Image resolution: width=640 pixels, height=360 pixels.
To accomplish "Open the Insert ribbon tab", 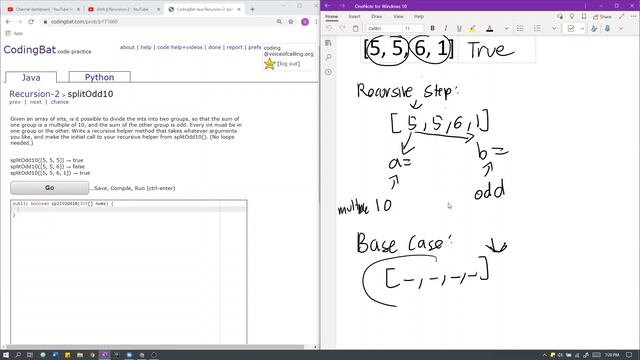I will (354, 17).
